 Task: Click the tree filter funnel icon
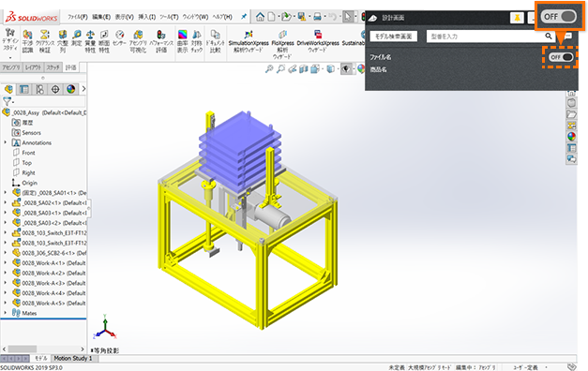pos(8,101)
